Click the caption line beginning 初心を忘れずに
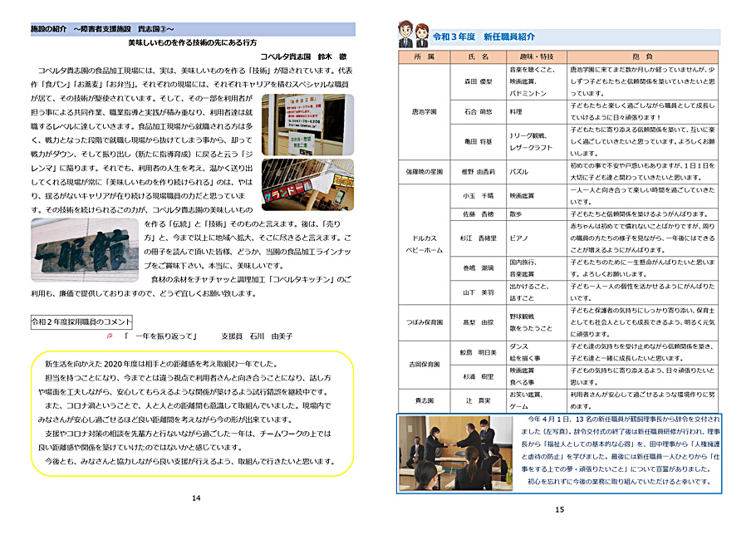Viewport: 756px width, 535px height. 619,482
